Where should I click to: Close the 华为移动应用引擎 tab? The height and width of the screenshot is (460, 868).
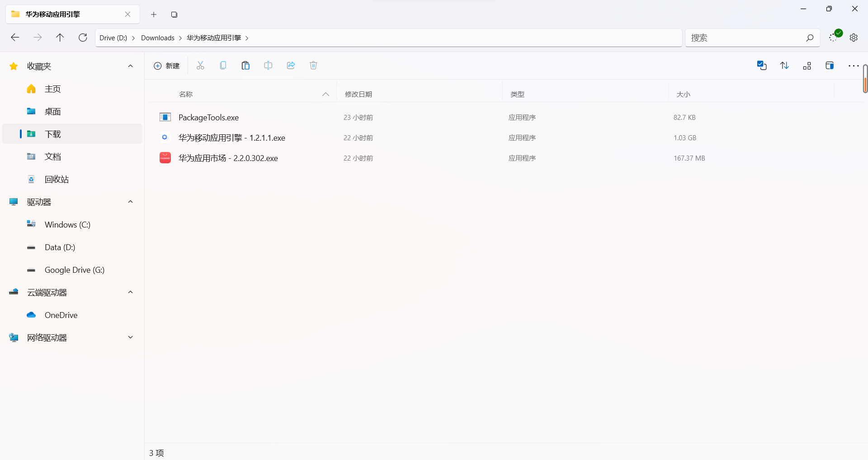pyautogui.click(x=128, y=14)
